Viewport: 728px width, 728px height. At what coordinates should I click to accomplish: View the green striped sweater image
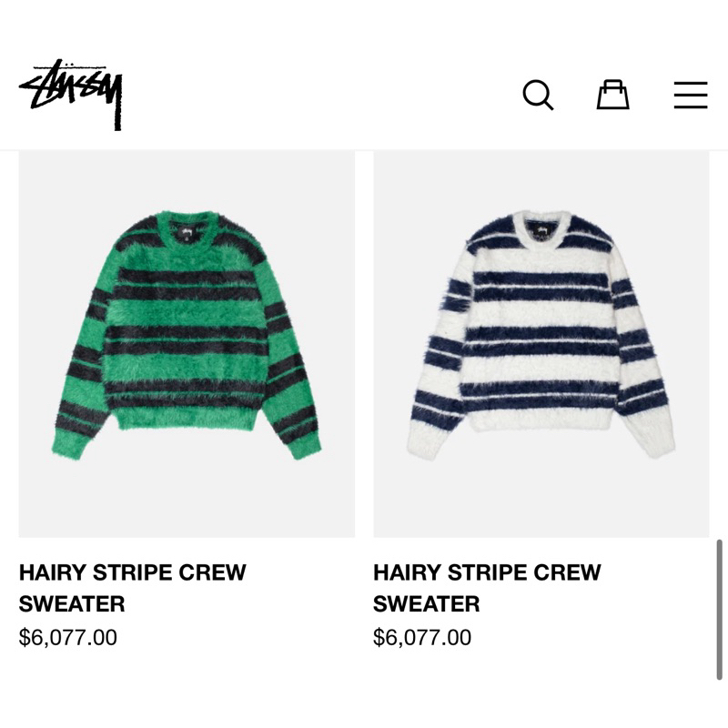point(187,344)
